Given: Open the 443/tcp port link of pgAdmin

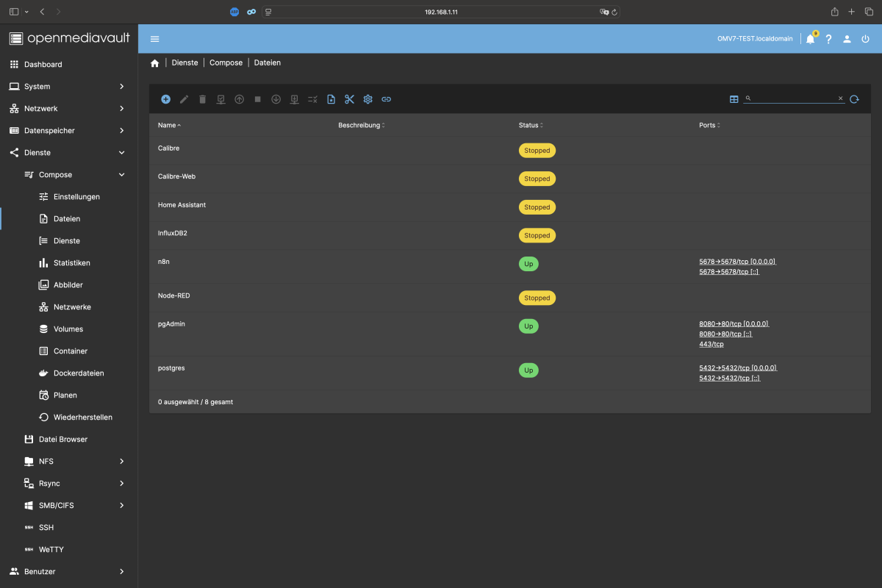Looking at the screenshot, I should coord(711,344).
